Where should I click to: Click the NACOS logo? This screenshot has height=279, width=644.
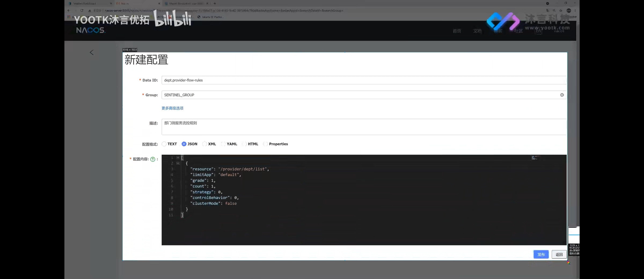click(x=91, y=30)
